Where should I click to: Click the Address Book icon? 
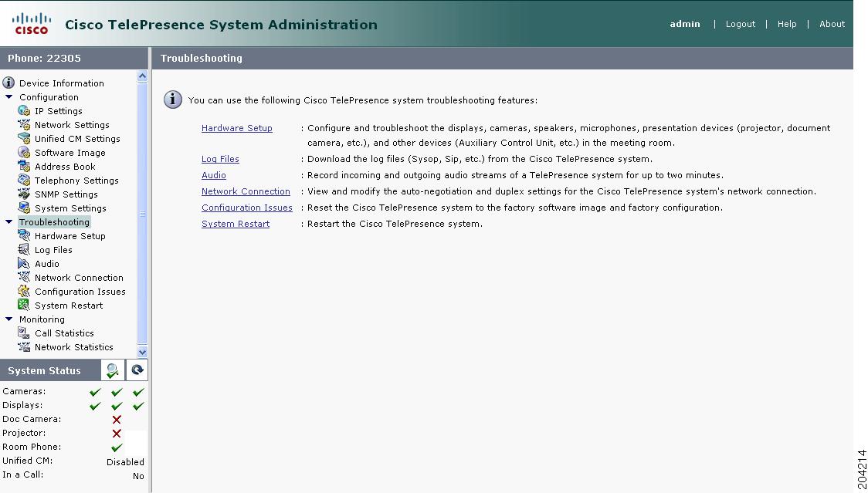24,166
